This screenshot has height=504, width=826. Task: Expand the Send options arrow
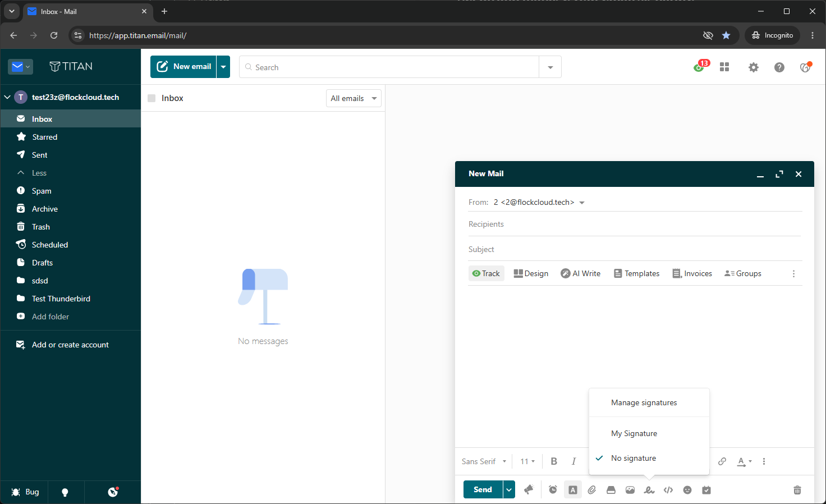click(x=509, y=489)
